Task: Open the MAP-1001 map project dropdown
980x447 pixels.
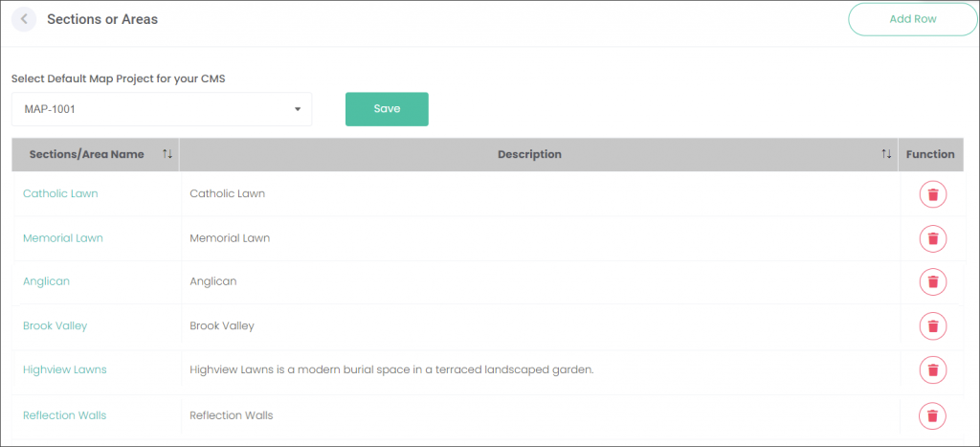Action: 161,109
